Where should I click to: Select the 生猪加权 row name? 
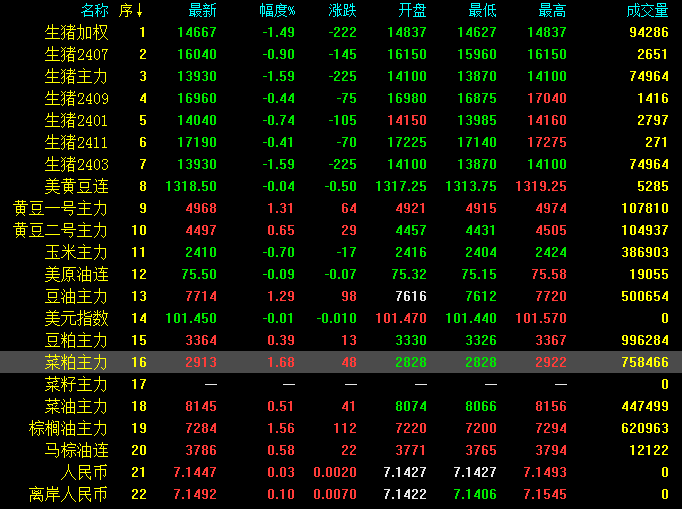(x=77, y=33)
